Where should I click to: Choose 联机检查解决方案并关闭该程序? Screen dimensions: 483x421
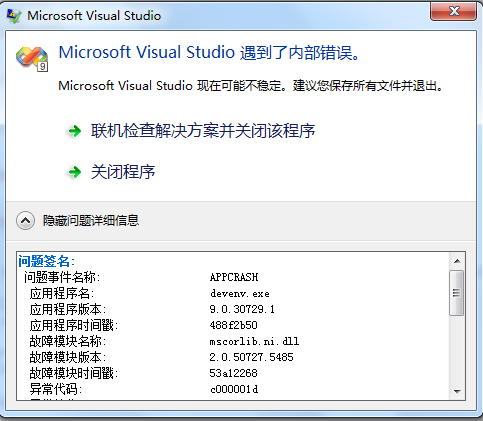tap(203, 131)
